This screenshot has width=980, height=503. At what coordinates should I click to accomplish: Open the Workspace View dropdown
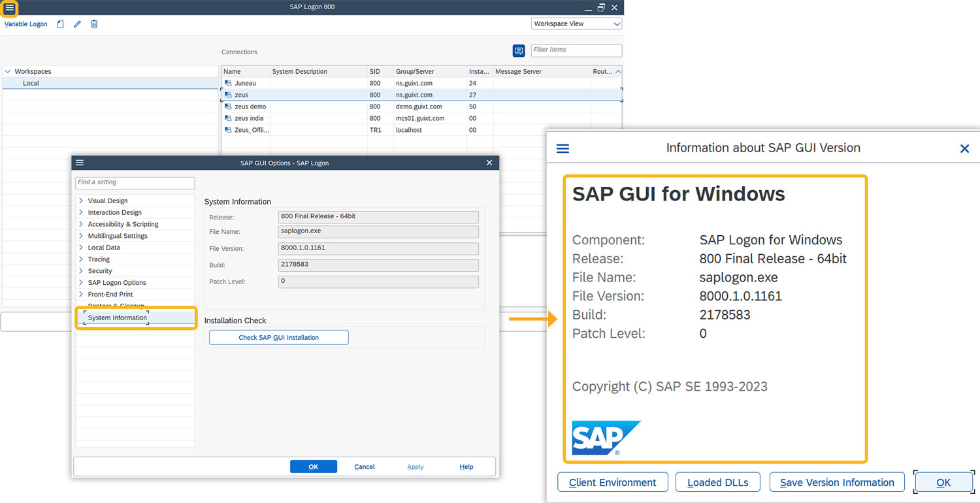[577, 24]
